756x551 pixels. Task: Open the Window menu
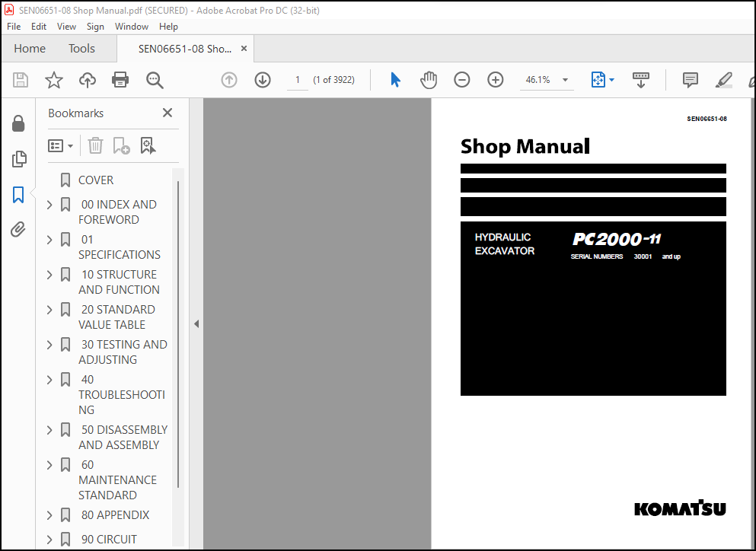click(131, 27)
